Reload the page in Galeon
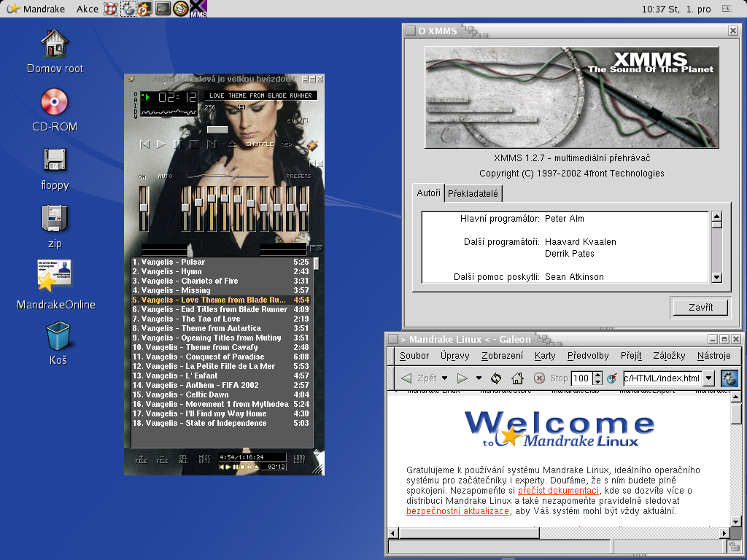The width and height of the screenshot is (747, 560). coord(496,378)
